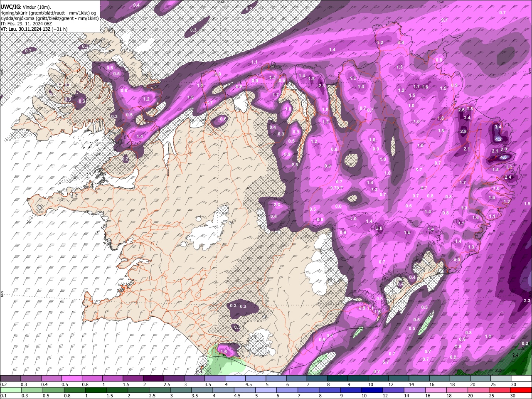Pick the dark teal 8 swatch, upper legend row
The width and height of the screenshot is (532, 399).
click(337, 379)
